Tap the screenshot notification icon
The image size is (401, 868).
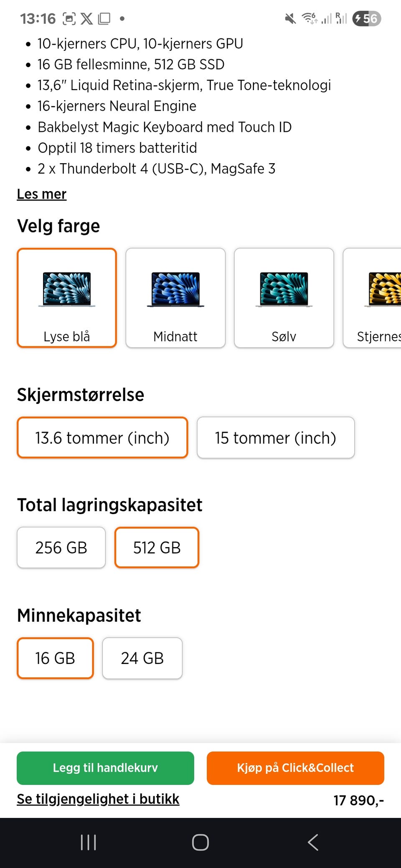[x=69, y=19]
